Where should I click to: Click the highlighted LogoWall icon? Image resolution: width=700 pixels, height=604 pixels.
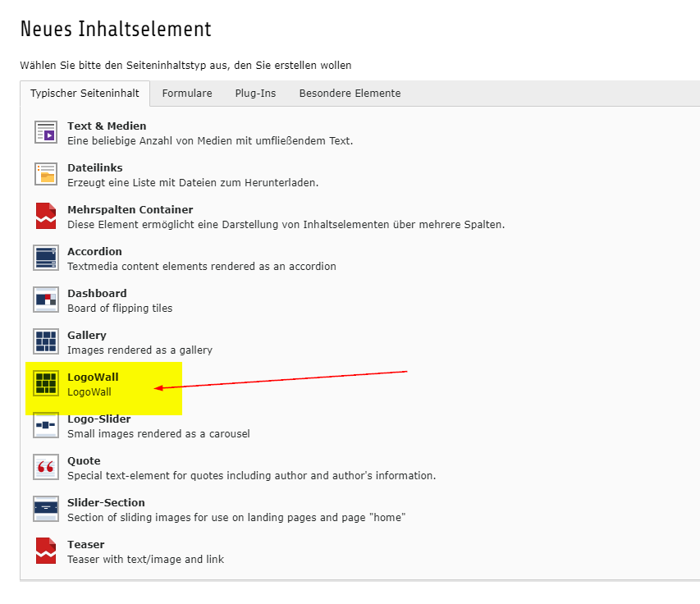click(x=46, y=383)
